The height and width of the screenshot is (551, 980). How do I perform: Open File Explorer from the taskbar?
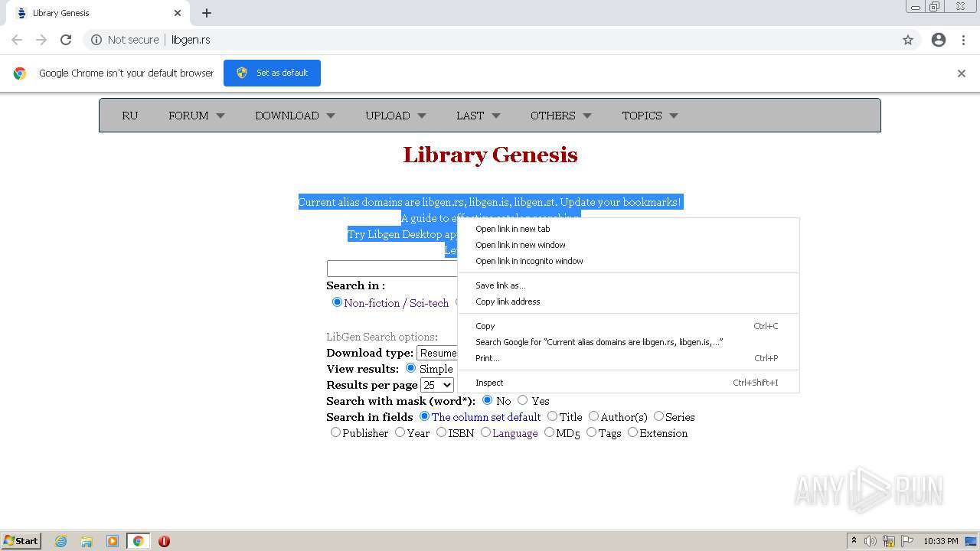pos(87,541)
